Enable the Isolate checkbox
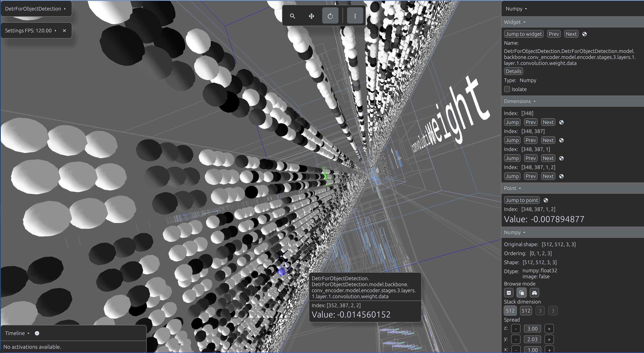Screen dimensions: 644x353 pyautogui.click(x=507, y=89)
